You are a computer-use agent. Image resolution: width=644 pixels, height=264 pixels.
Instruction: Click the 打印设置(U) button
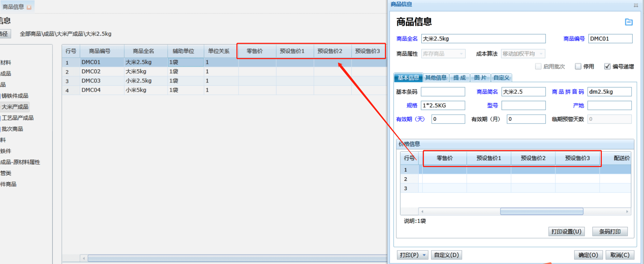coord(566,231)
